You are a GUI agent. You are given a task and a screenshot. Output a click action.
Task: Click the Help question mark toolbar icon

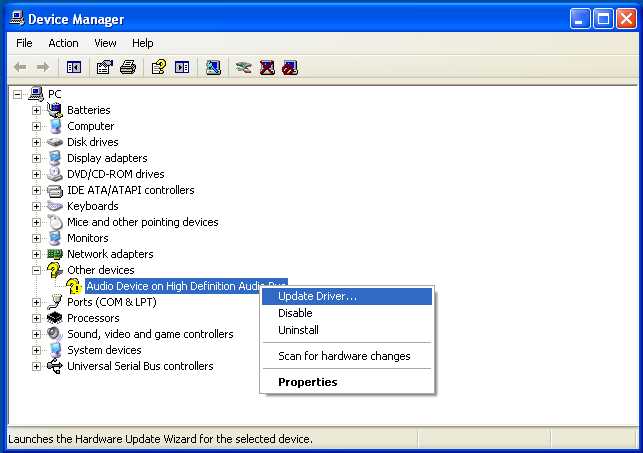pos(159,67)
